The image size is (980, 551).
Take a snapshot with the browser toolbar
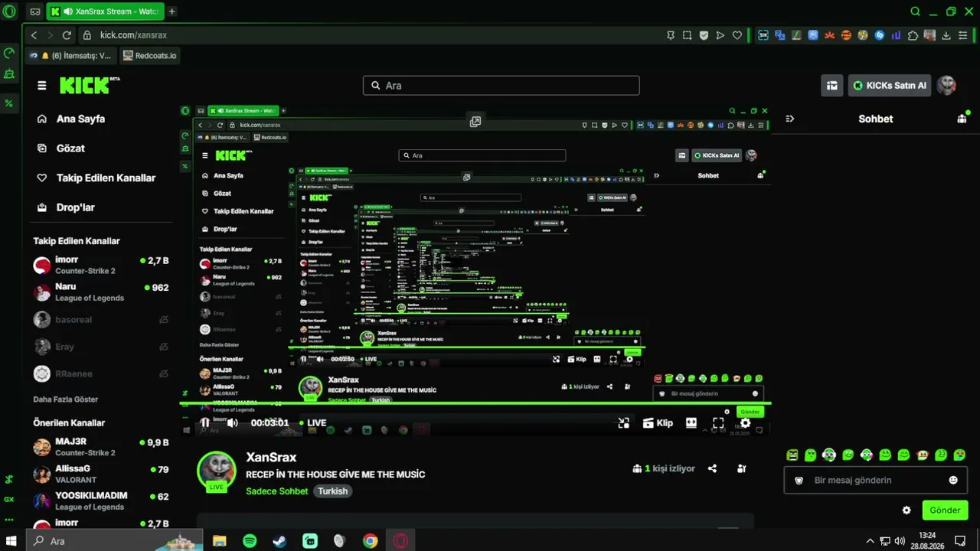click(687, 35)
